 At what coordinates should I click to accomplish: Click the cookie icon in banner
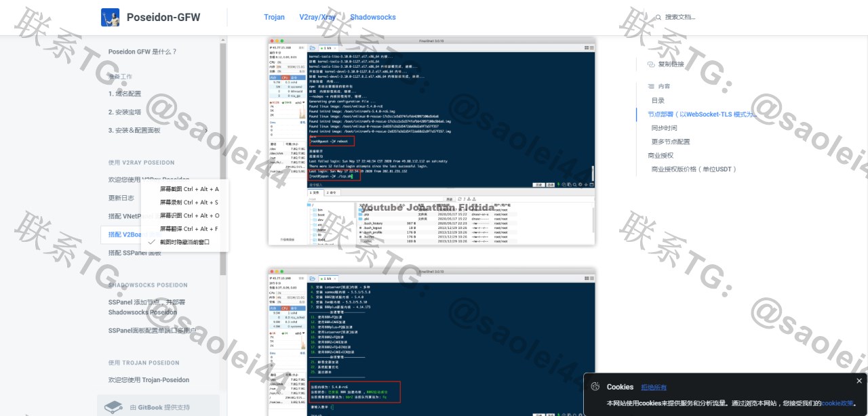coord(595,386)
